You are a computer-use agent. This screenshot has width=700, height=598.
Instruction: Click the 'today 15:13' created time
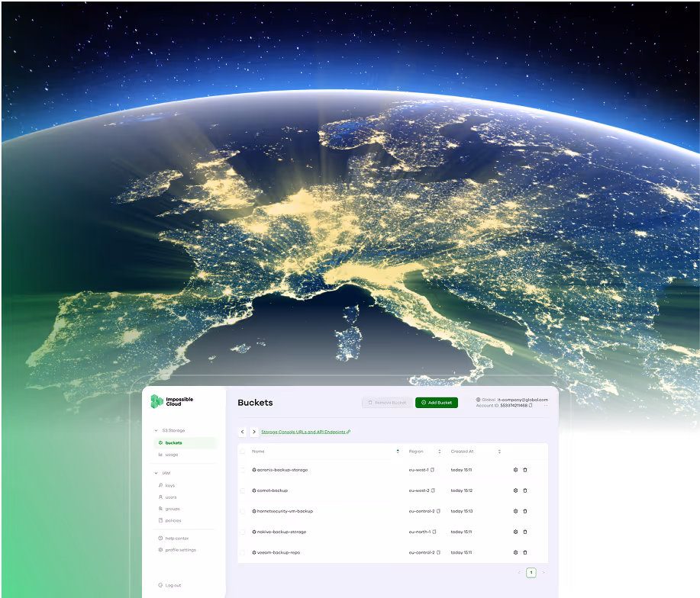[x=462, y=511]
